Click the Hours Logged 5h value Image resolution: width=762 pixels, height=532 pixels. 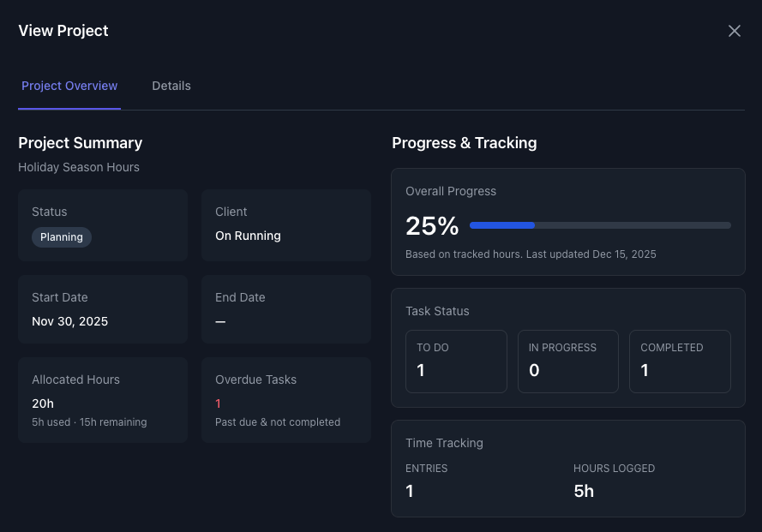point(584,491)
